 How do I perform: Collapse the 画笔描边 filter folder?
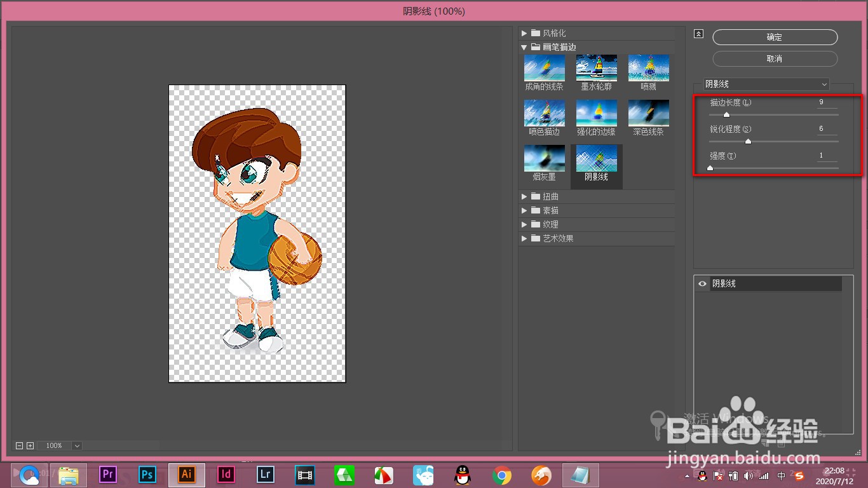pos(524,47)
